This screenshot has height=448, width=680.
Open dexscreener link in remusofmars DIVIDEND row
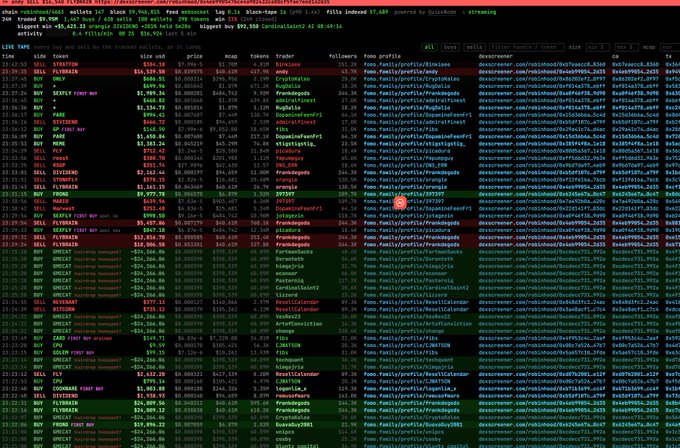[542, 396]
